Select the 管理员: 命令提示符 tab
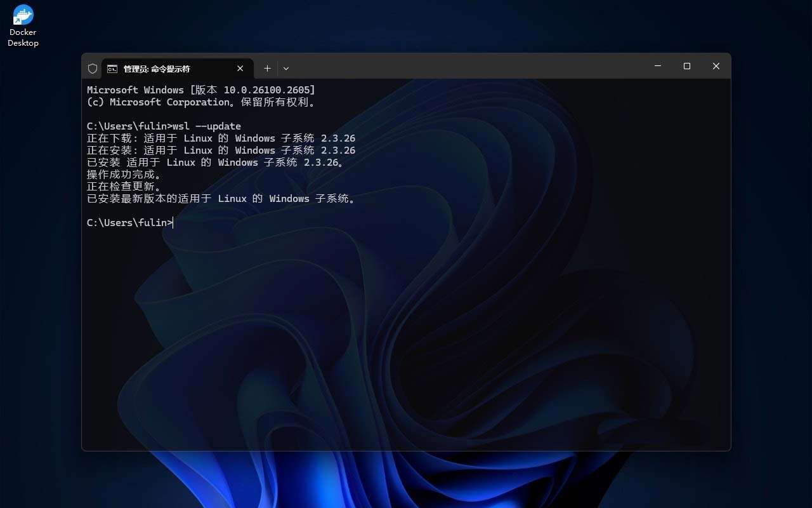Viewport: 812px width, 508px height. point(177,69)
